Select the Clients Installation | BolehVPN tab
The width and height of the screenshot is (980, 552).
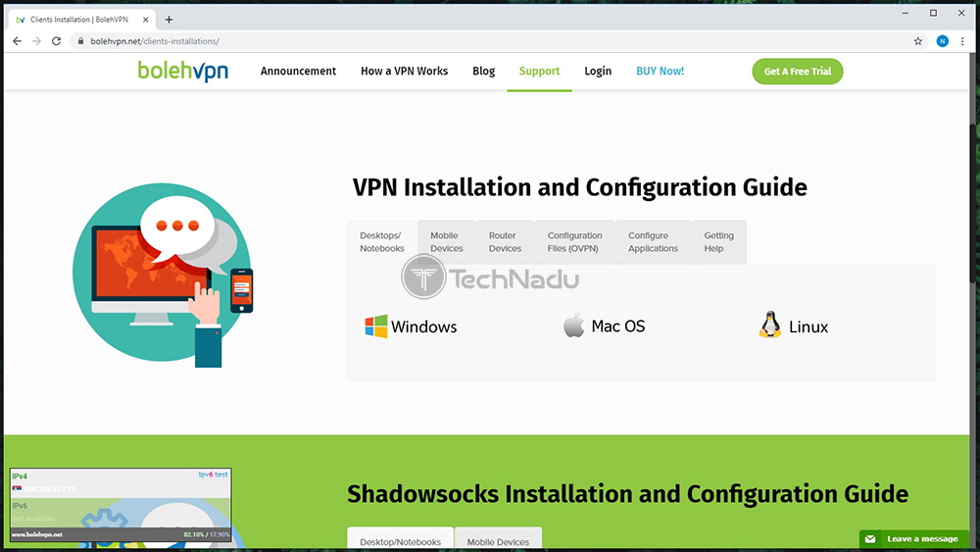[81, 20]
